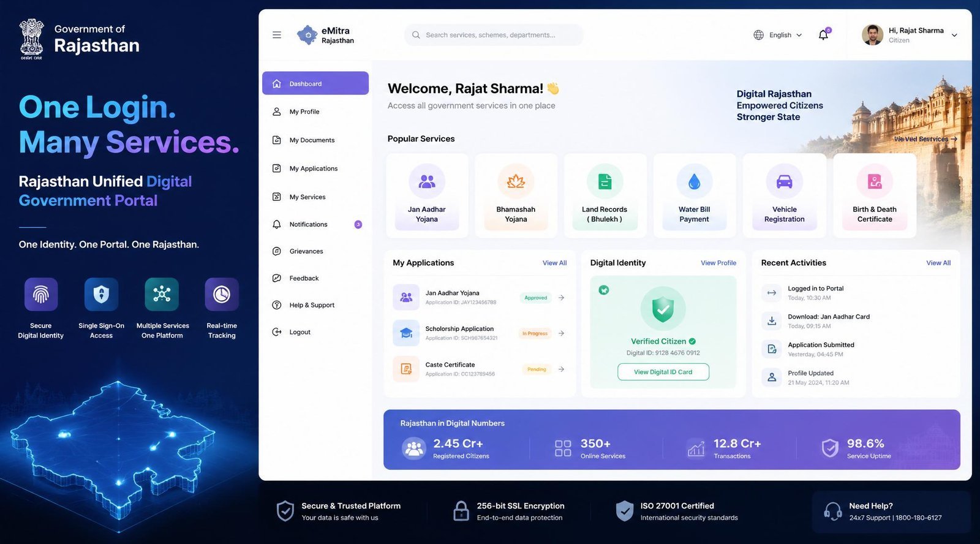Click the Caste Certificate document icon
Screen dimensions: 980x544
(x=406, y=369)
